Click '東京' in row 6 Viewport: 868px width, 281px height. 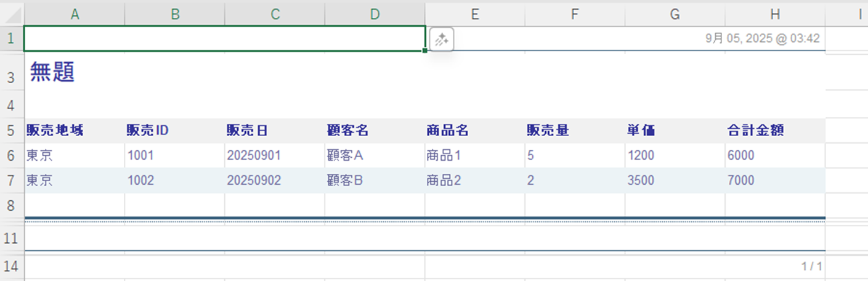[x=39, y=156]
